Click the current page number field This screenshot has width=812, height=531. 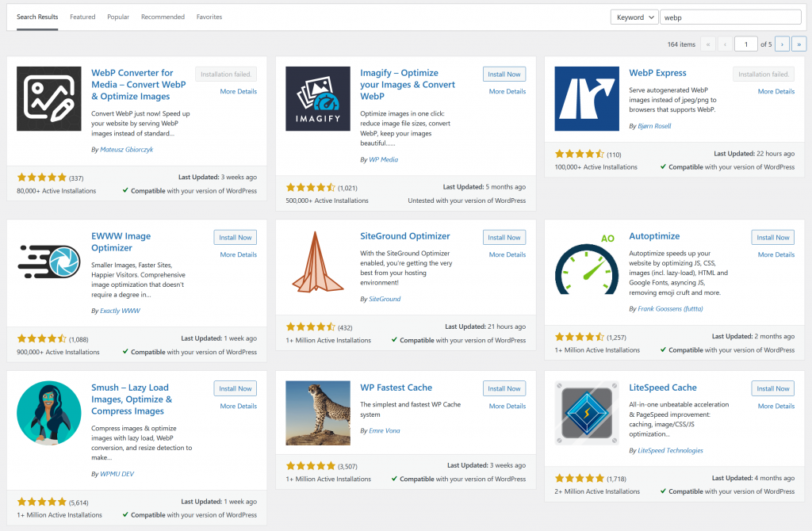click(x=746, y=44)
